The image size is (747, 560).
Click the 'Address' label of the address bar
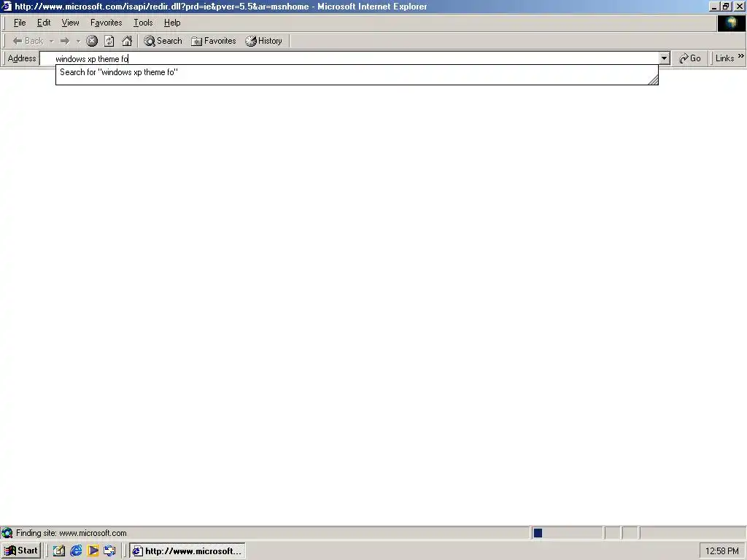click(22, 58)
